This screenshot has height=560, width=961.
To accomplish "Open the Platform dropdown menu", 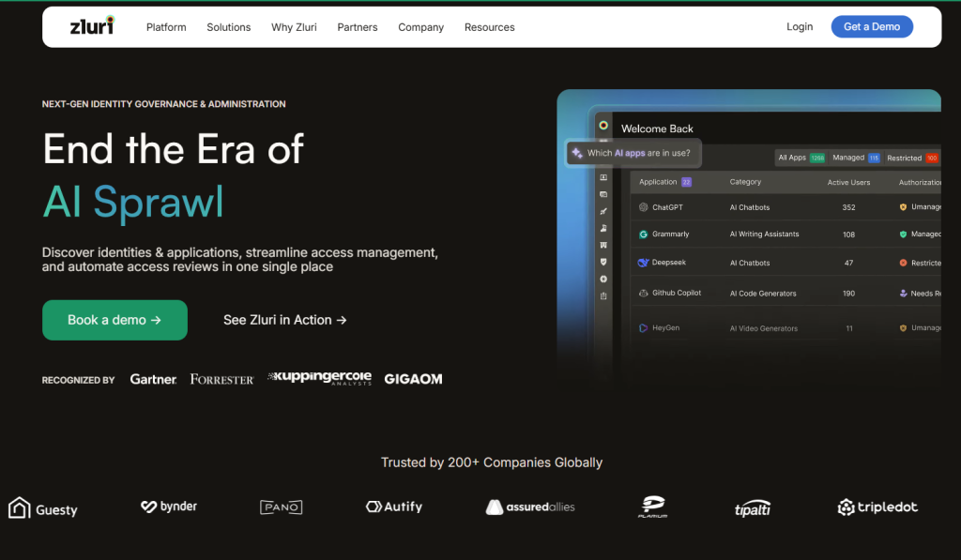I will click(x=166, y=27).
